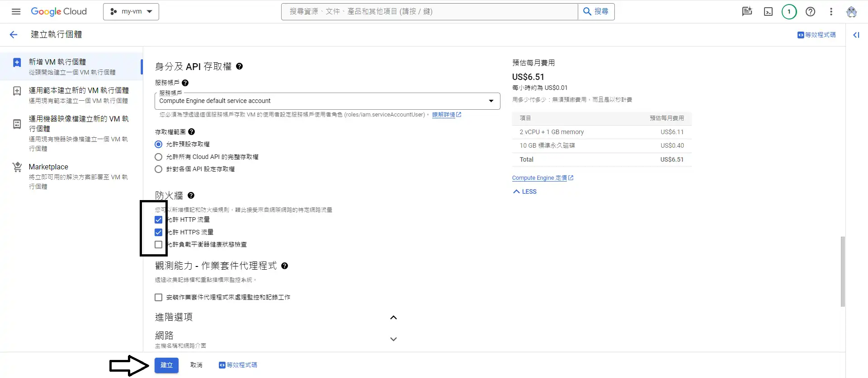The image size is (868, 378).
Task: Select Marketplace in the left sidebar
Action: [x=48, y=167]
